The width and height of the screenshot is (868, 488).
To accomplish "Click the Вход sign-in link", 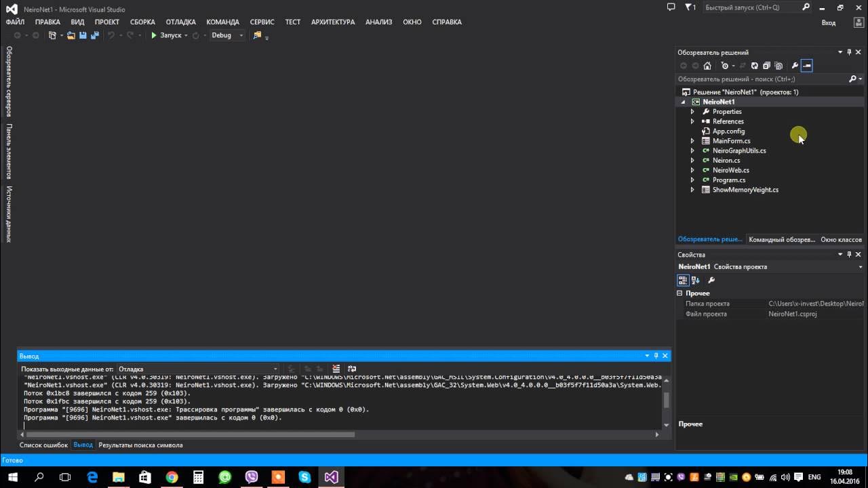I will coord(829,22).
